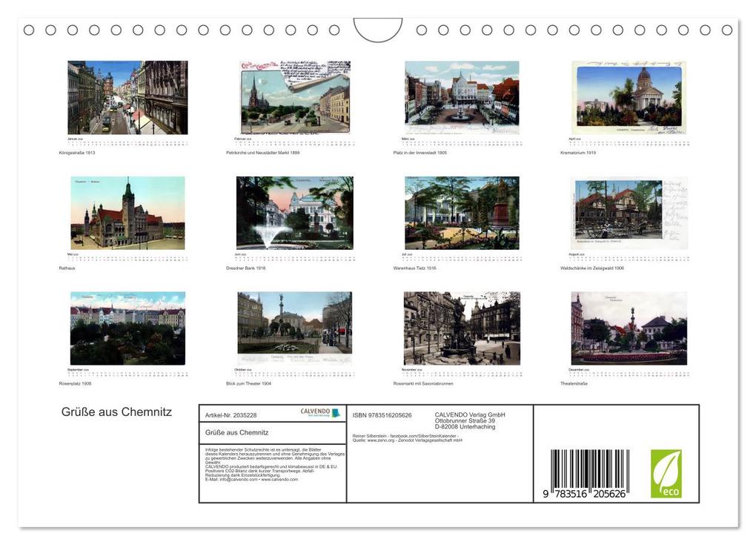756x545 pixels.
Task: Click the CALVENDO logo
Action: [320, 413]
